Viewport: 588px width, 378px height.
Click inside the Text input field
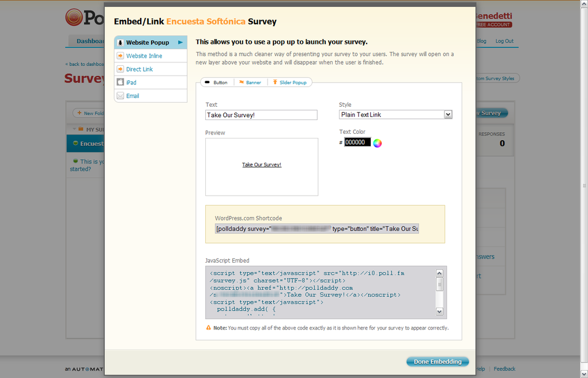[x=261, y=115]
